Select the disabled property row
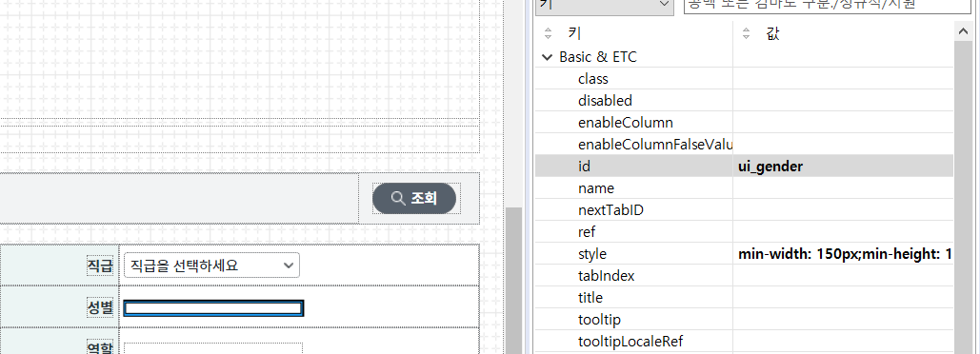 tap(744, 101)
